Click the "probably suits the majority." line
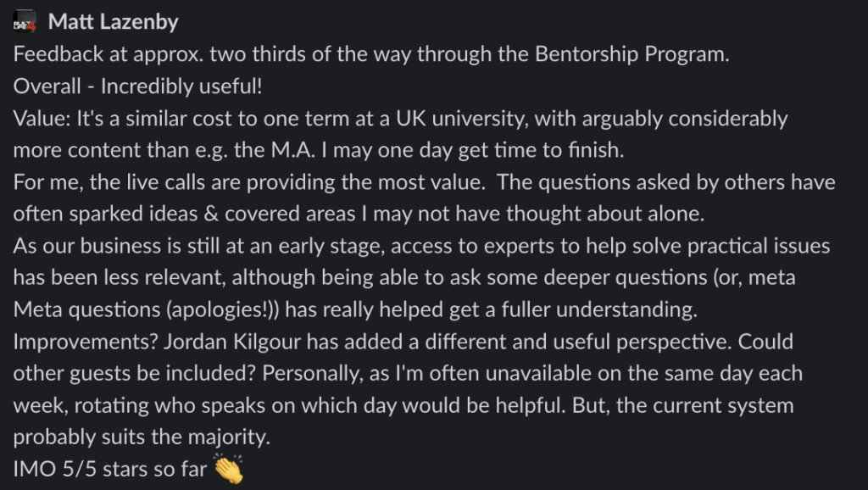The width and height of the screenshot is (868, 490). 142,437
